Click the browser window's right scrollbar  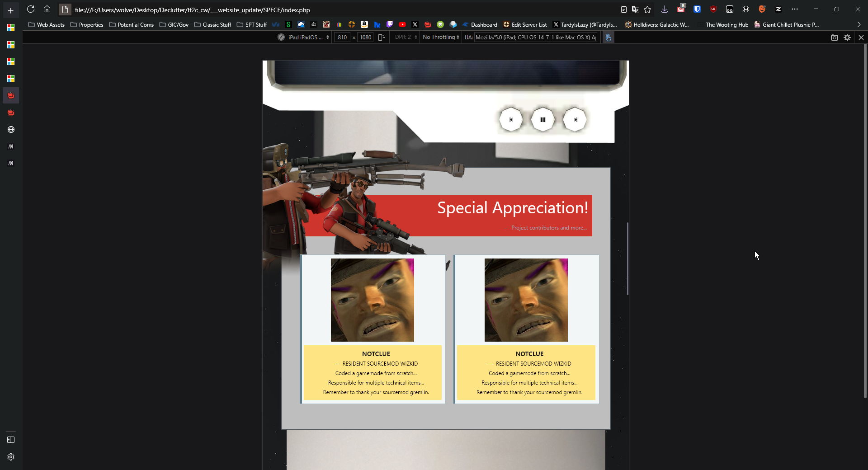(x=865, y=221)
